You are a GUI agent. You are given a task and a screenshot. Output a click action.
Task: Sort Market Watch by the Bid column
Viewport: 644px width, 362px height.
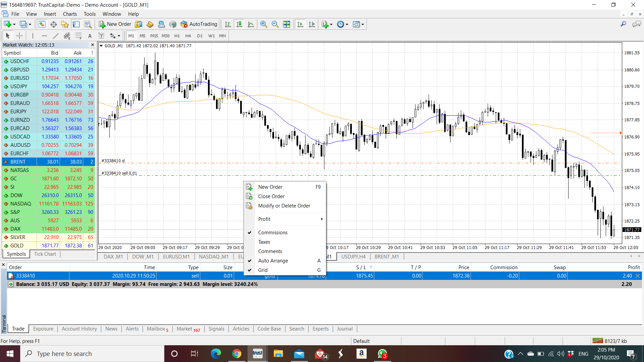pos(48,53)
